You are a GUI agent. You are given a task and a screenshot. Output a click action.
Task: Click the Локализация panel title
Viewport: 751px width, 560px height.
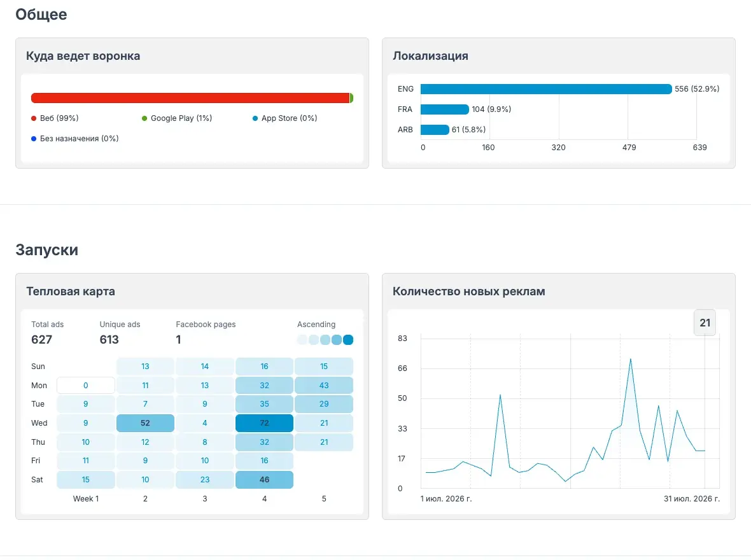click(x=430, y=56)
